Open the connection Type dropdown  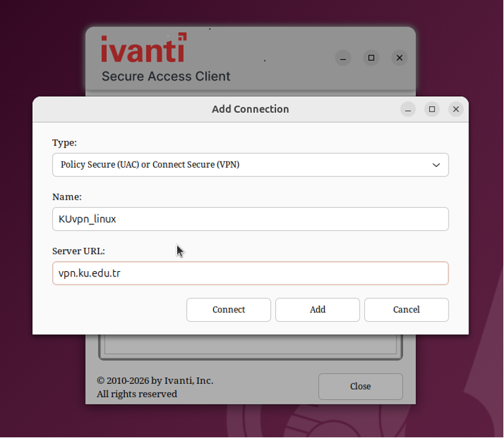pyautogui.click(x=251, y=165)
